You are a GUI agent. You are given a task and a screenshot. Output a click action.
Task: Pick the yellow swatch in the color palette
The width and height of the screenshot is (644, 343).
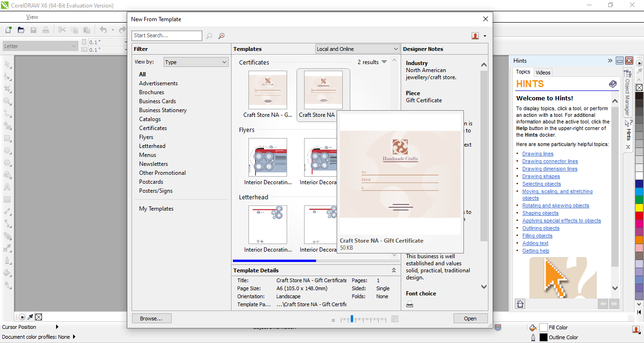tap(639, 208)
